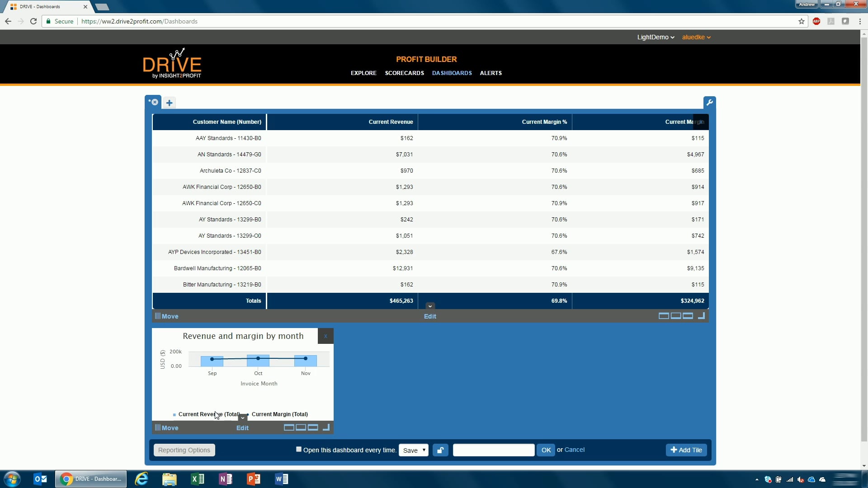Expand the LightDemo dropdown
The width and height of the screenshot is (868, 488).
pos(656,37)
